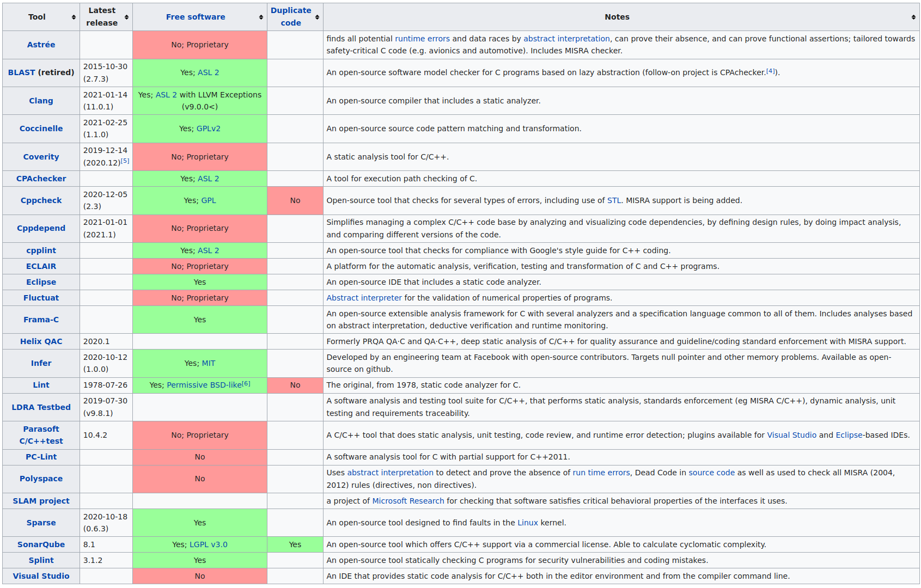Viewport: 921px width, 588px height.
Task: Open the Helix QAC tool link
Action: click(41, 341)
